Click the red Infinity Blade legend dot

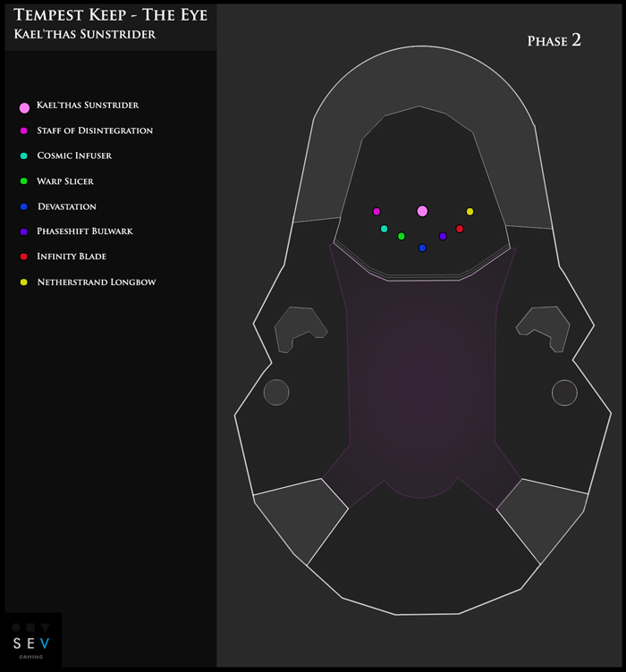point(24,256)
